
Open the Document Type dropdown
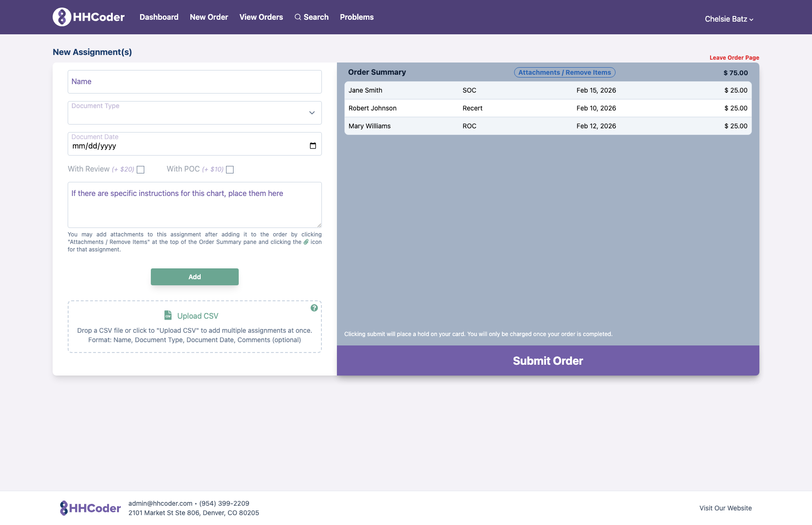(x=195, y=113)
